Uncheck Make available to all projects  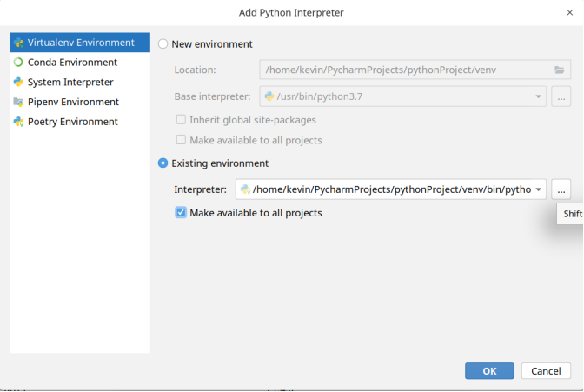(182, 213)
